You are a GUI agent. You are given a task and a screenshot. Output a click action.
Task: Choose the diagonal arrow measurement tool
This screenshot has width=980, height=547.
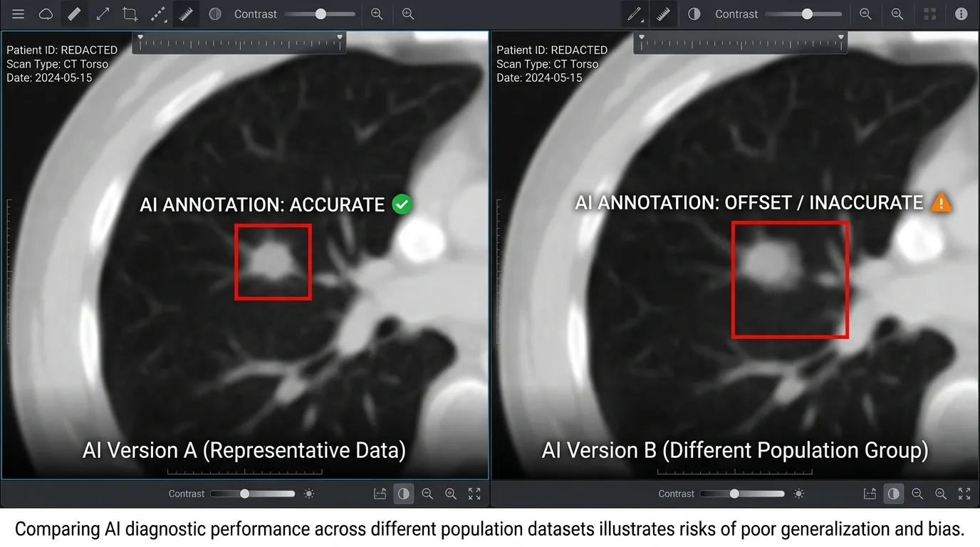[103, 14]
